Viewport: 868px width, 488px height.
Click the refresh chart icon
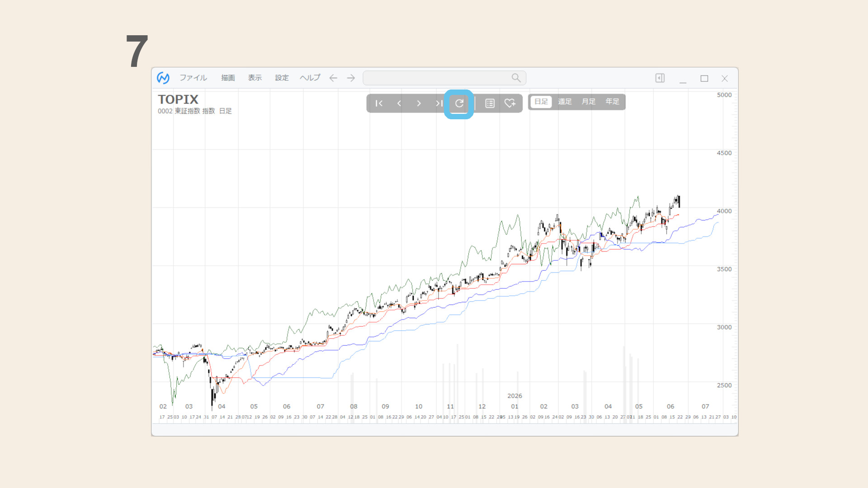point(459,103)
